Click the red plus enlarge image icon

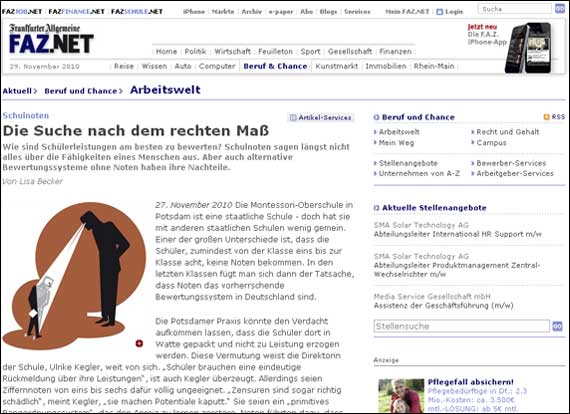pos(139,343)
